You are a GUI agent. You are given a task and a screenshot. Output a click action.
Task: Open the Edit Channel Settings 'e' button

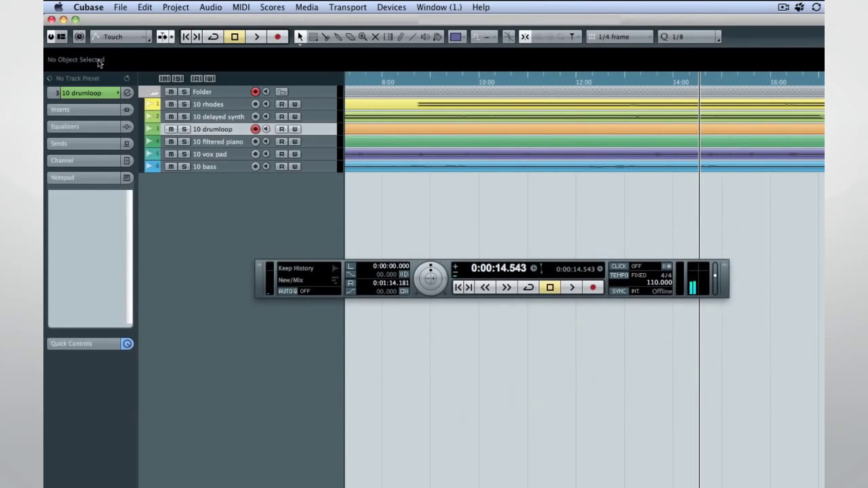(x=127, y=93)
